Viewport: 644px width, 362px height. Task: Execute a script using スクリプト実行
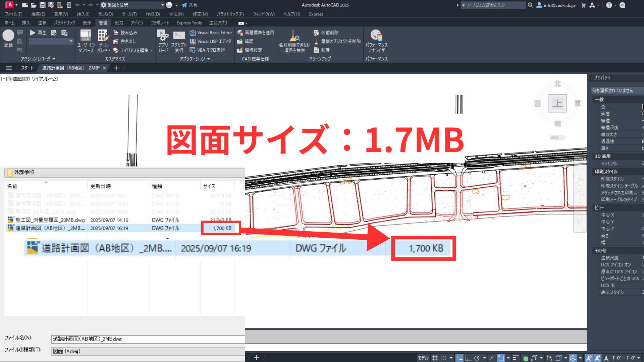tap(179, 41)
